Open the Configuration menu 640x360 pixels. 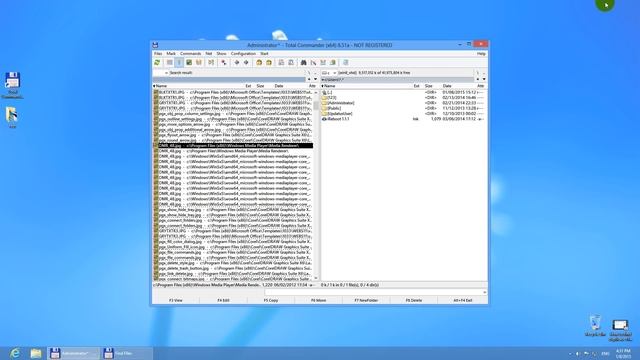click(243, 53)
